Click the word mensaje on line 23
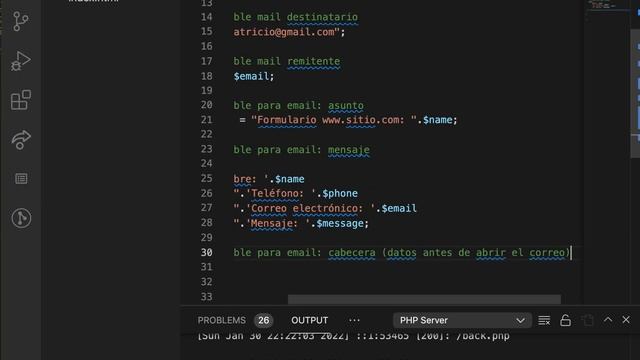 point(349,150)
